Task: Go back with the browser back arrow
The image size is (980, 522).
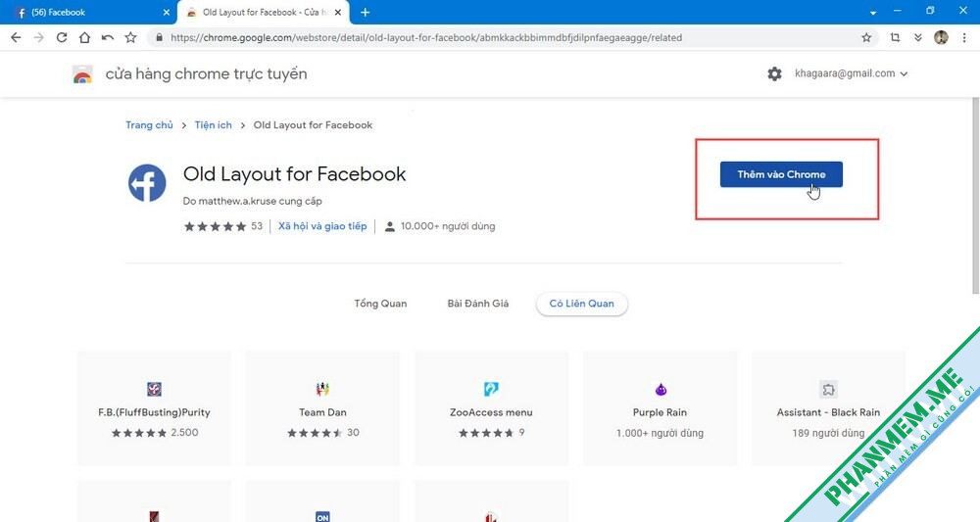Action: pos(16,37)
